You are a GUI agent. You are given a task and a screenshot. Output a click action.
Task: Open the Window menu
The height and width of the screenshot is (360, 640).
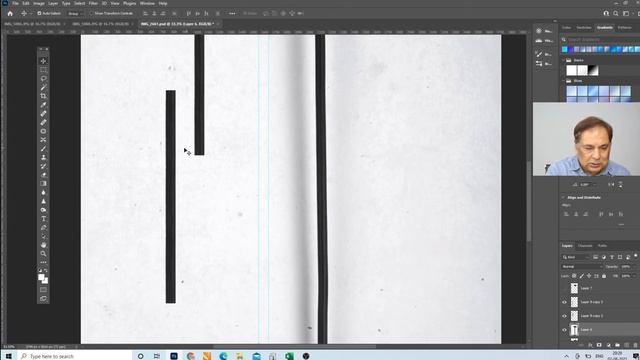147,3
